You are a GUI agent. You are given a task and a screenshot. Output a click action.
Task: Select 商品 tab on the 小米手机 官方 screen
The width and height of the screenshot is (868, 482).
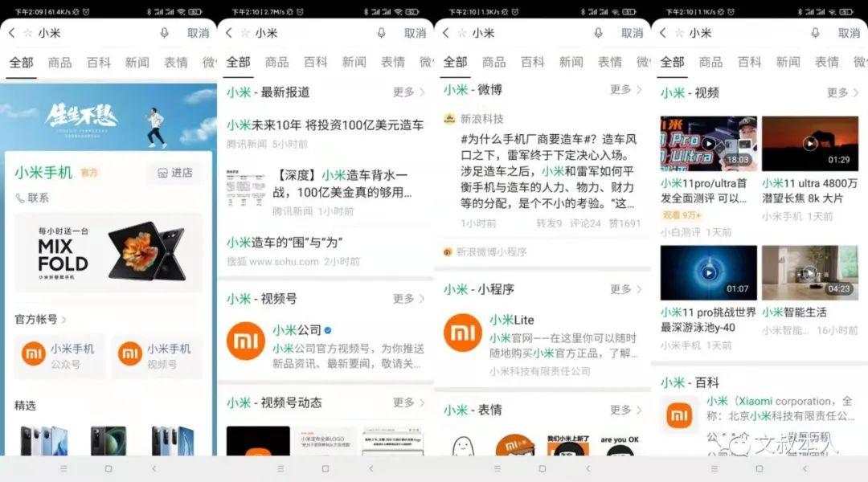coord(59,63)
